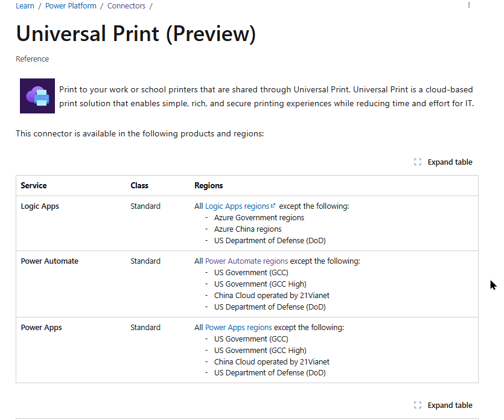Click US Government (GCC High) in Power Apps row
Viewport: 504px width, 420px height.
pyautogui.click(x=260, y=350)
